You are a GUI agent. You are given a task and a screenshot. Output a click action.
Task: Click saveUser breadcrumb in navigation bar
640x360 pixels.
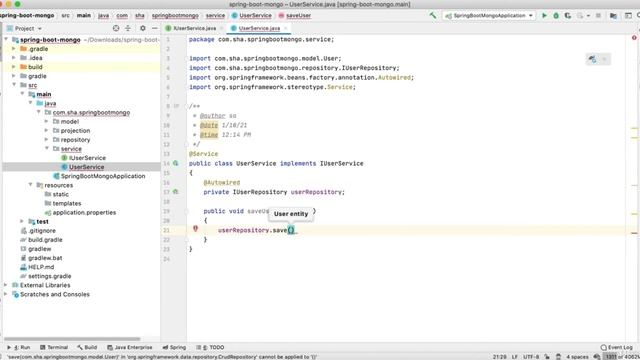tap(295, 16)
